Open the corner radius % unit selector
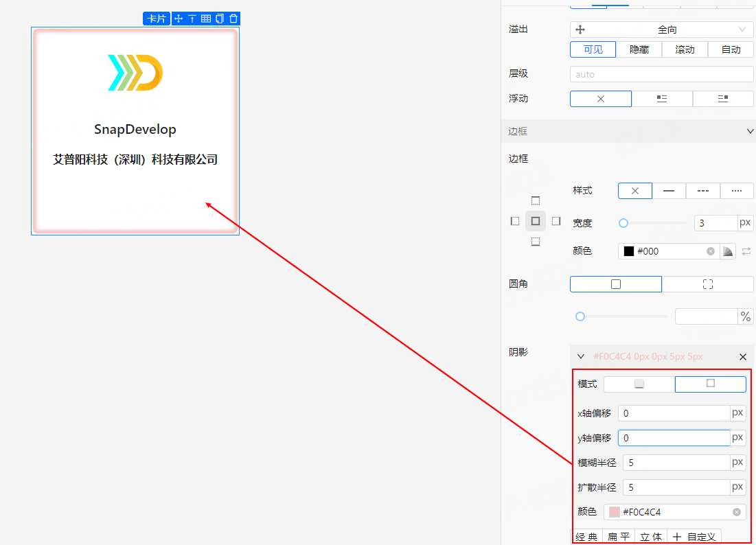Viewport: 756px width, 545px height. (746, 316)
